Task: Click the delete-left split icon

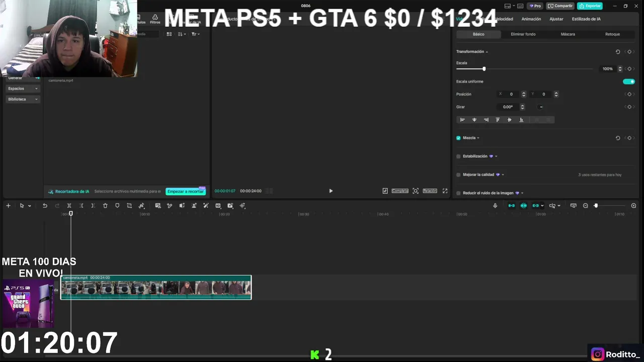Action: (x=81, y=206)
